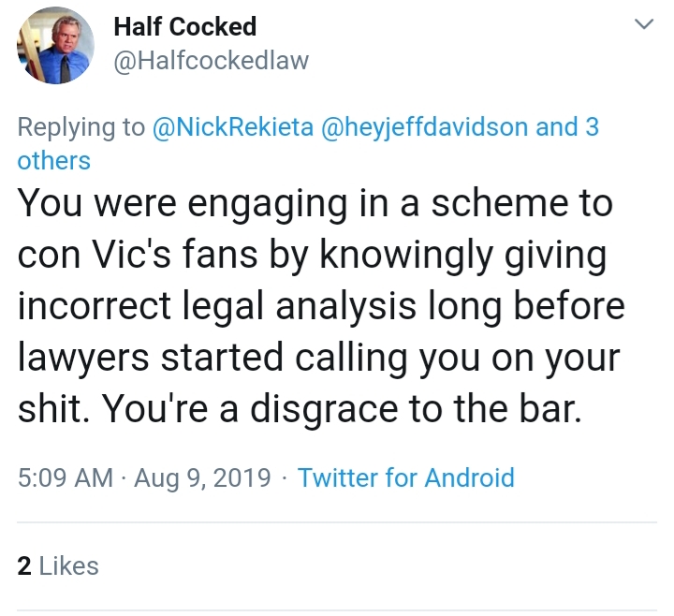This screenshot has width=674, height=616.
Task: Click the man's tie in avatar photo
Action: point(65,69)
